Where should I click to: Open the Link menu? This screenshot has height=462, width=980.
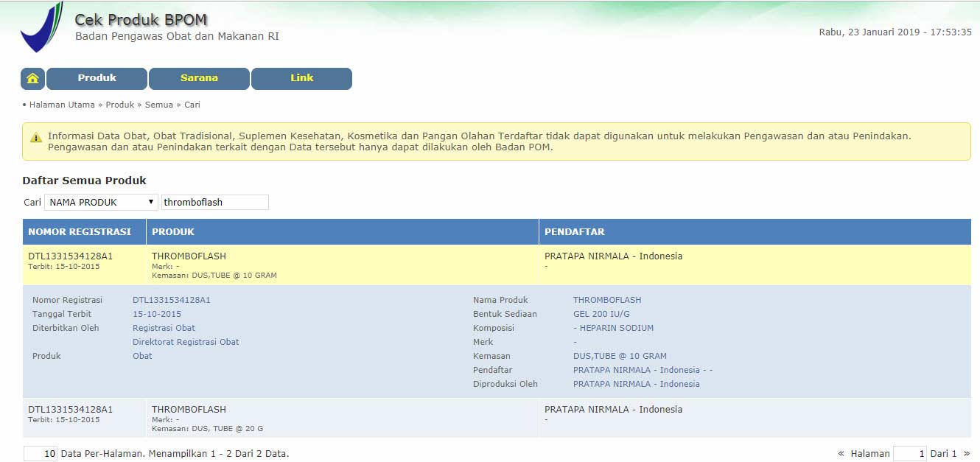click(301, 78)
